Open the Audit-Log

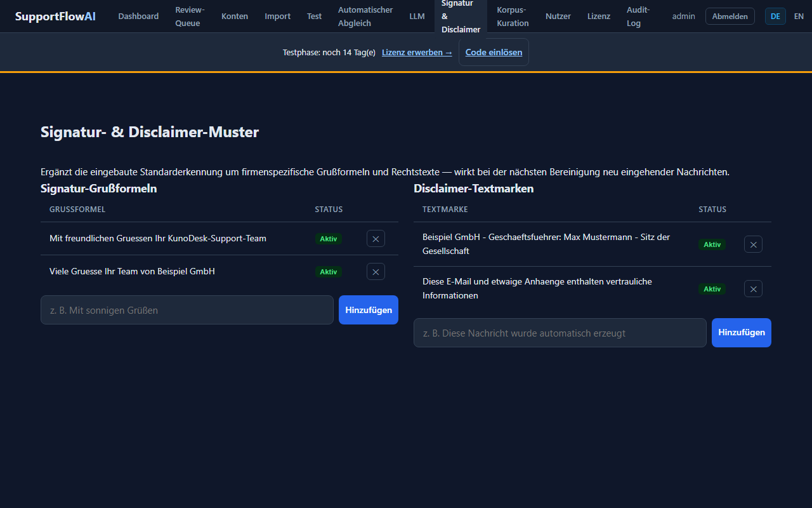[638, 17]
